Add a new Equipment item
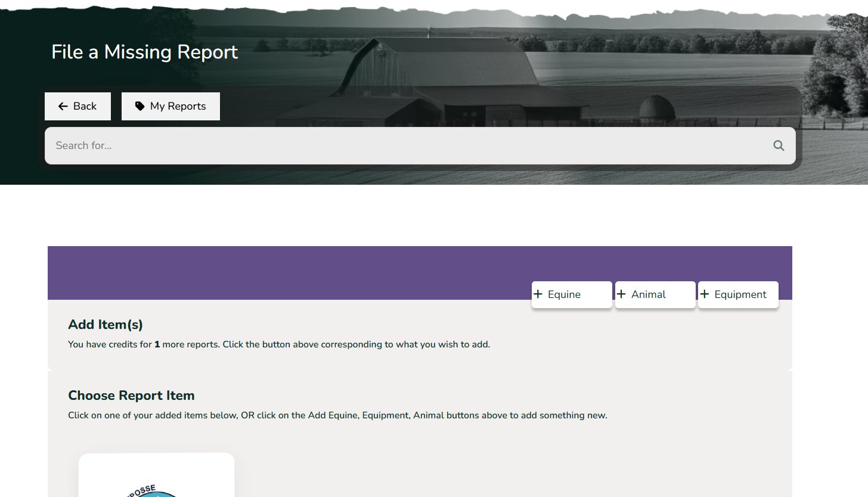The width and height of the screenshot is (868, 497). click(x=738, y=294)
